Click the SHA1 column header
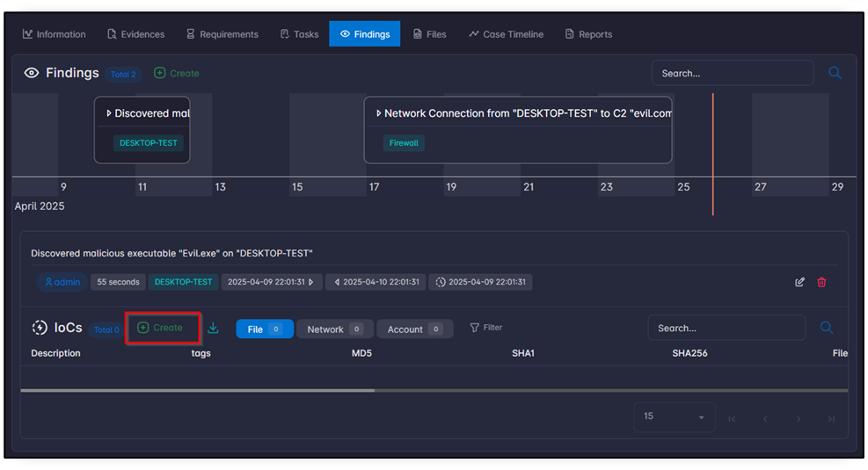Image resolution: width=868 pixels, height=470 pixels. coord(523,353)
